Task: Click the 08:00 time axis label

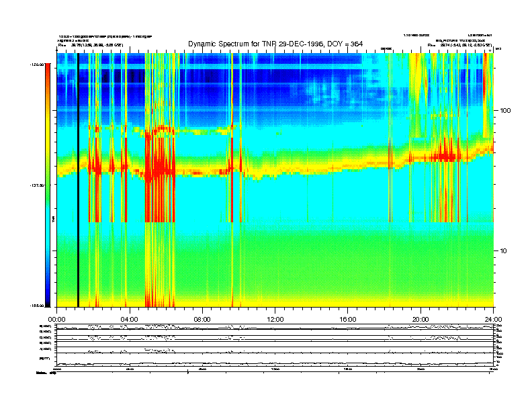Action: tap(202, 320)
